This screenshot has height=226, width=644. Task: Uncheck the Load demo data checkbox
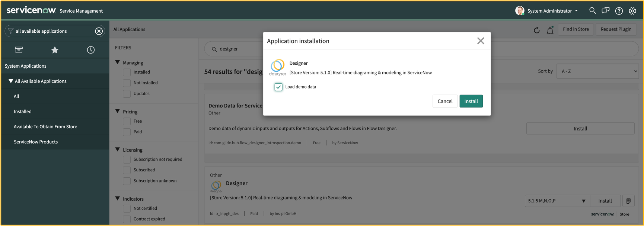(278, 87)
